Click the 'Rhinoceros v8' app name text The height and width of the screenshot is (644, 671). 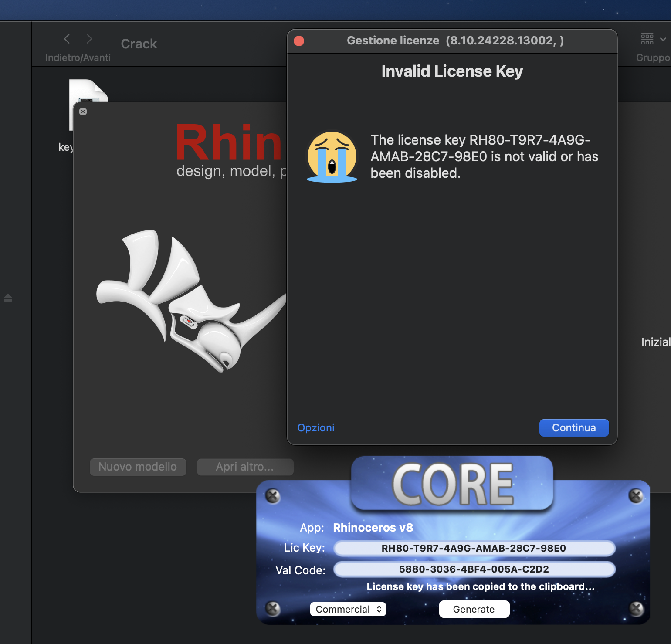coord(373,528)
